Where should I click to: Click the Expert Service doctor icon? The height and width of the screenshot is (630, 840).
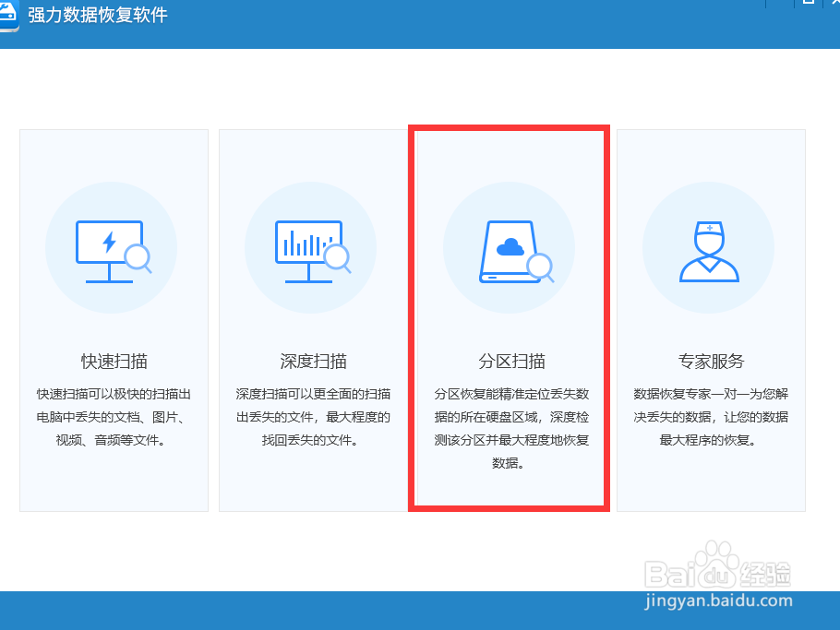click(x=709, y=252)
